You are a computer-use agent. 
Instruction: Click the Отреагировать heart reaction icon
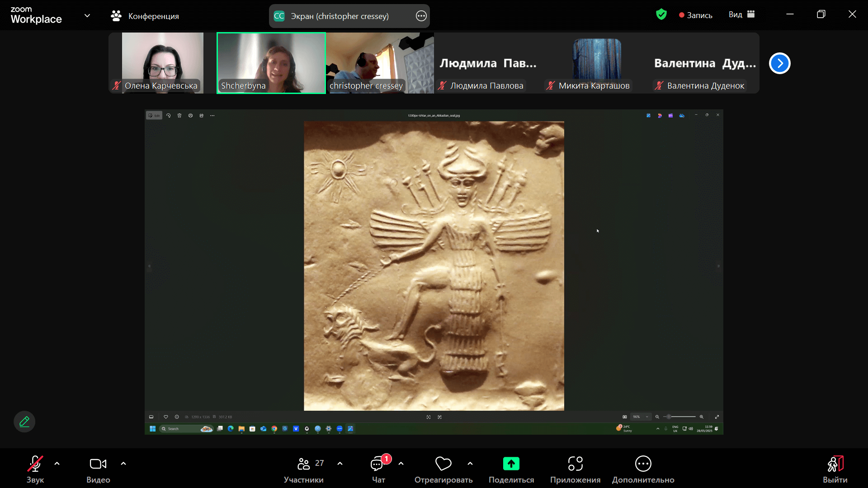point(443,464)
